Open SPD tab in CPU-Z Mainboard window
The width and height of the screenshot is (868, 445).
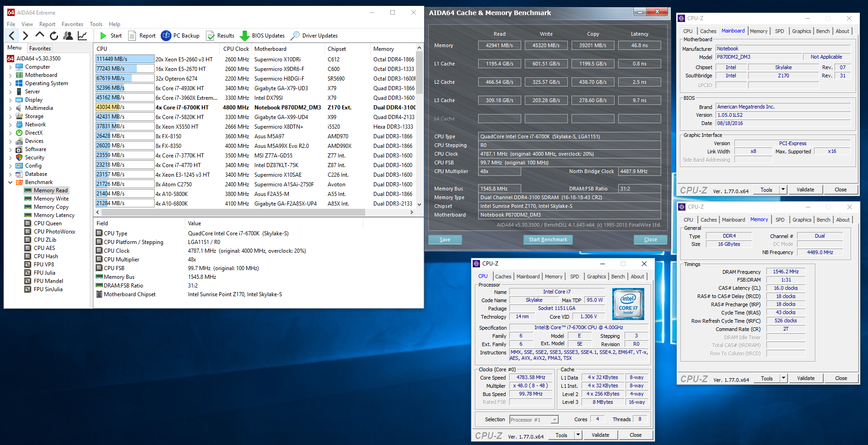click(x=779, y=31)
